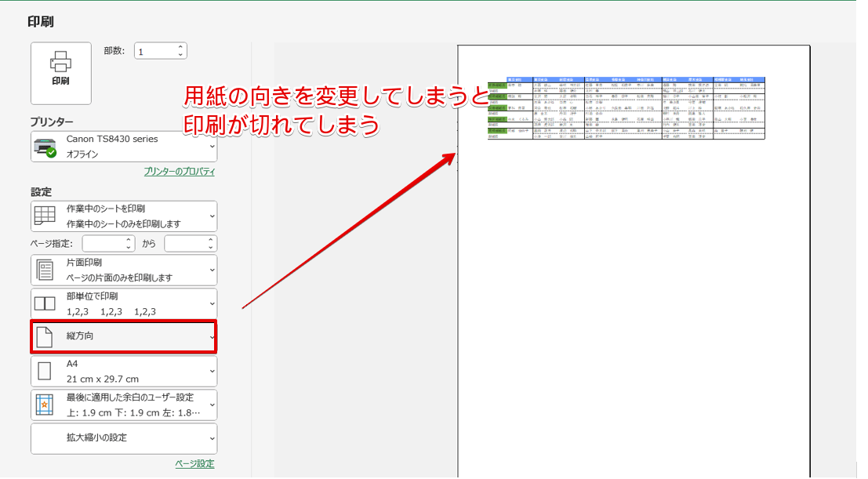This screenshot has height=479, width=868.
Task: Click the A4 paper size icon
Action: pyautogui.click(x=44, y=372)
